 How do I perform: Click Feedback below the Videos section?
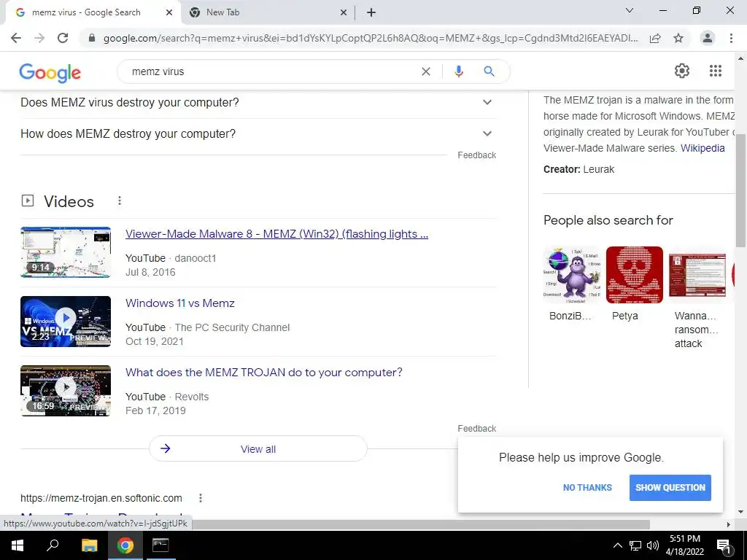coord(476,429)
